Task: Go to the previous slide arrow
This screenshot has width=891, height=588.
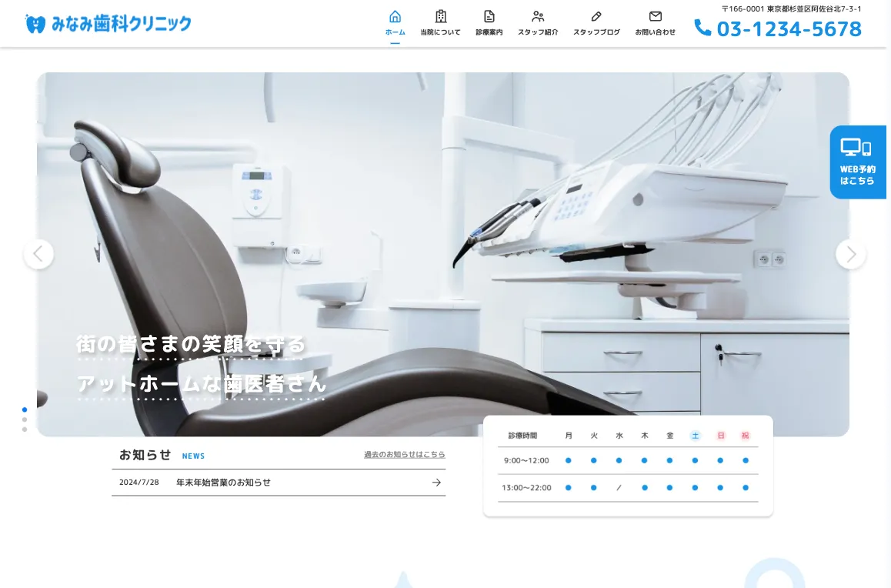Action: (x=39, y=254)
